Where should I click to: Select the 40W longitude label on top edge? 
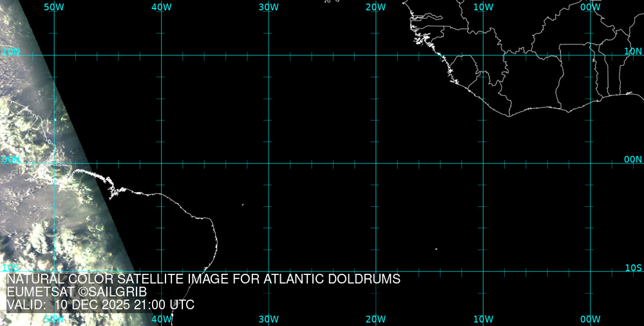click(x=161, y=6)
